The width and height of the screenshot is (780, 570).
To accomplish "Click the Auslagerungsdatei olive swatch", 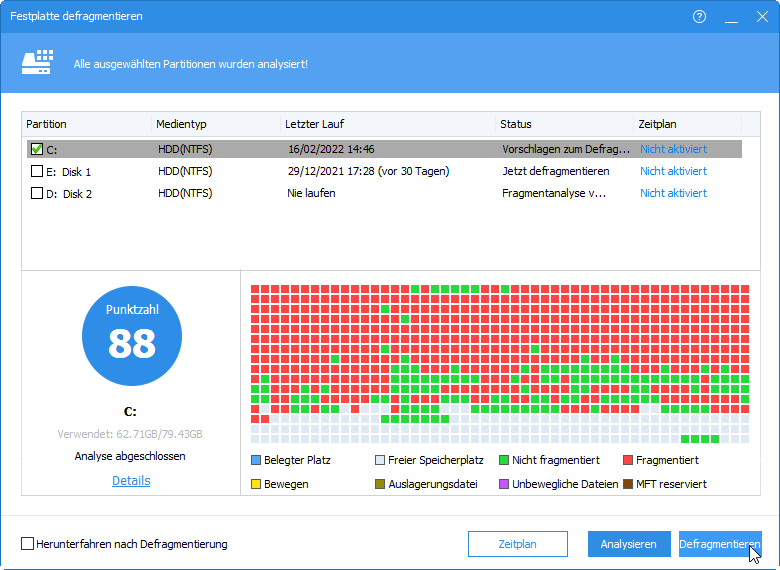I will 380,484.
